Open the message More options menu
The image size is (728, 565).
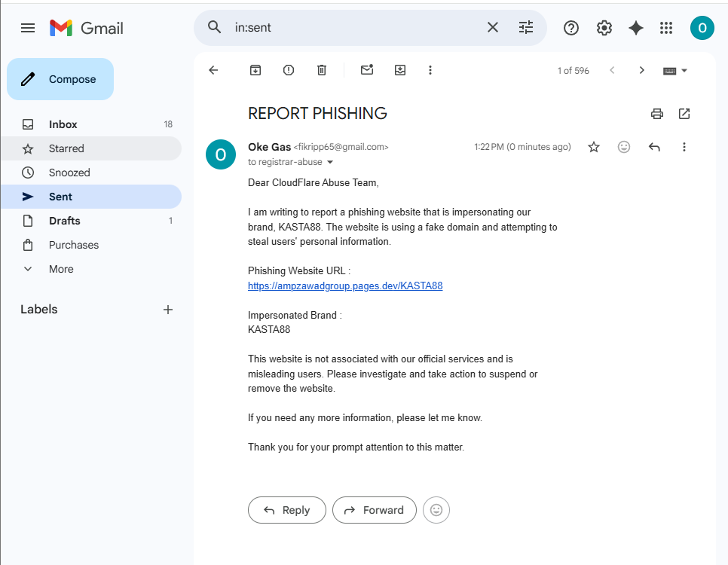[684, 147]
